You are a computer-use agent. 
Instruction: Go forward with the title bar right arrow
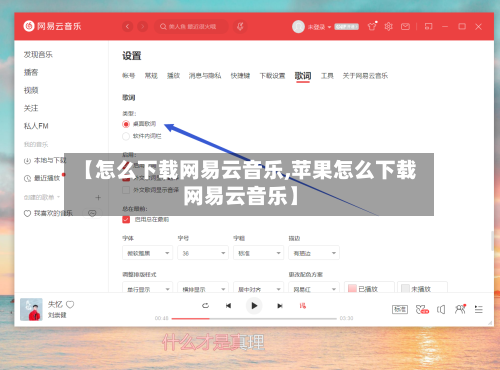143,26
